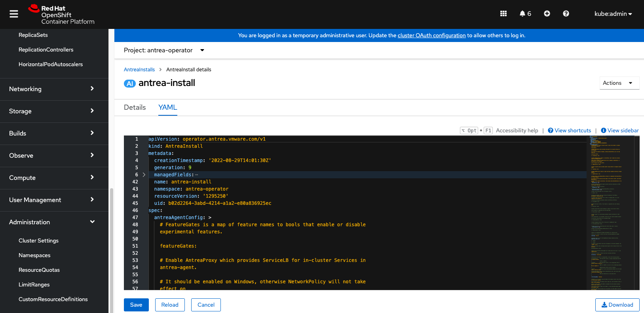Click the Accessibility help text
This screenshot has width=644, height=313.
(517, 130)
